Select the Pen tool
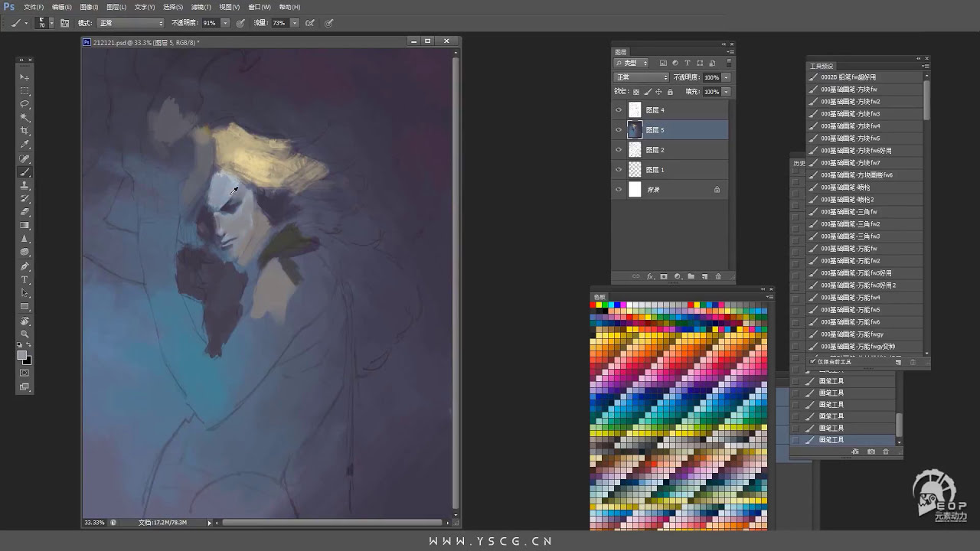980x551 pixels. pos(24,266)
